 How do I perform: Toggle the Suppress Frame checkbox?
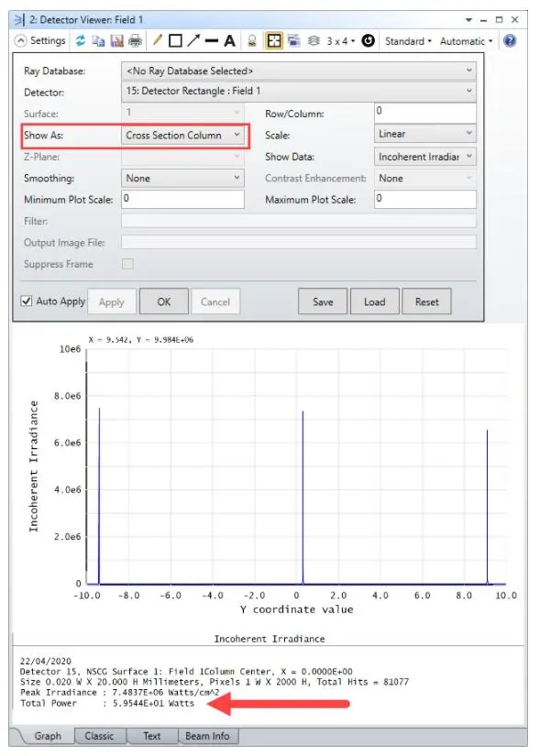127,264
